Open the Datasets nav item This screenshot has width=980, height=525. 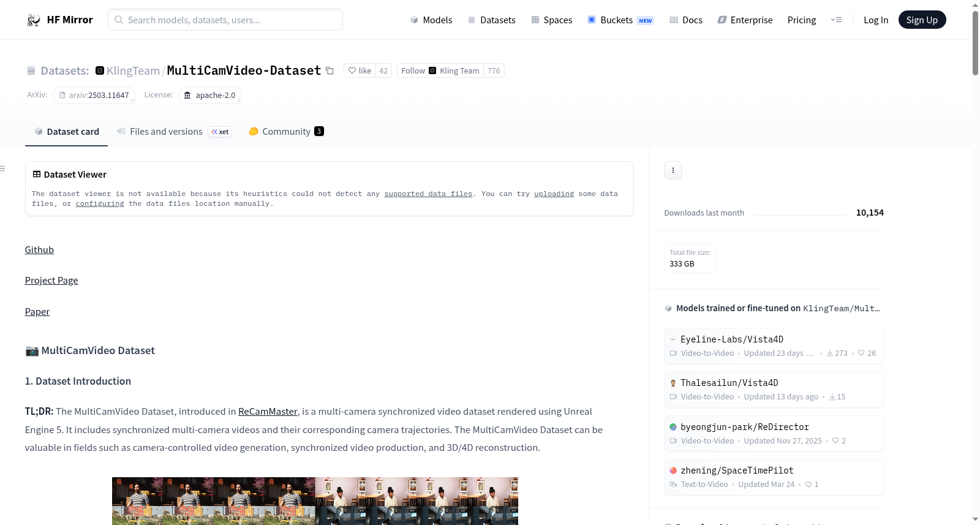tap(492, 20)
